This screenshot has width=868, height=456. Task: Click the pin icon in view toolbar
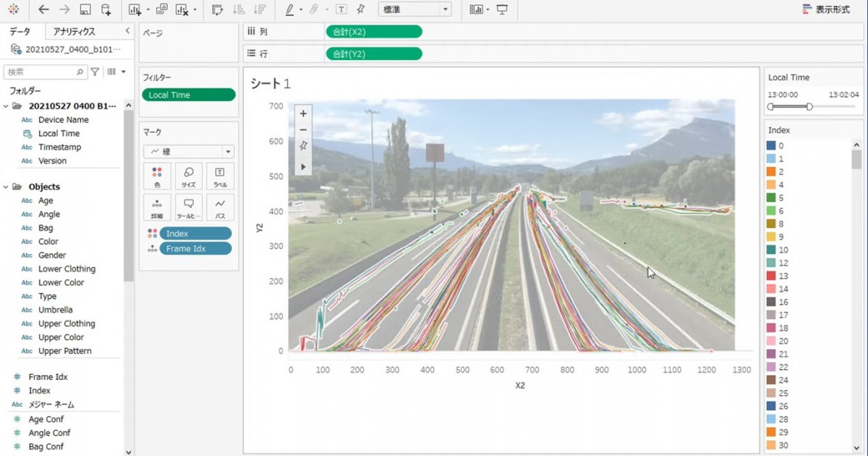point(303,147)
